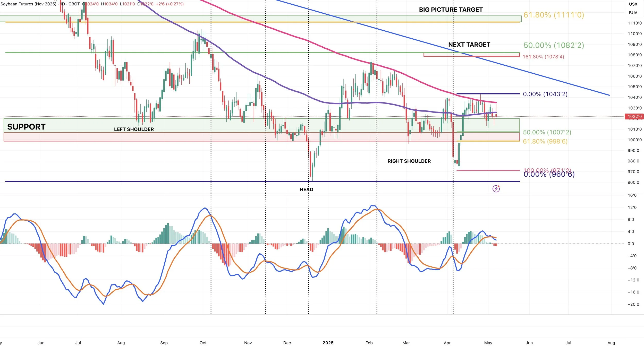Open the BUA unit selector

[x=633, y=13]
